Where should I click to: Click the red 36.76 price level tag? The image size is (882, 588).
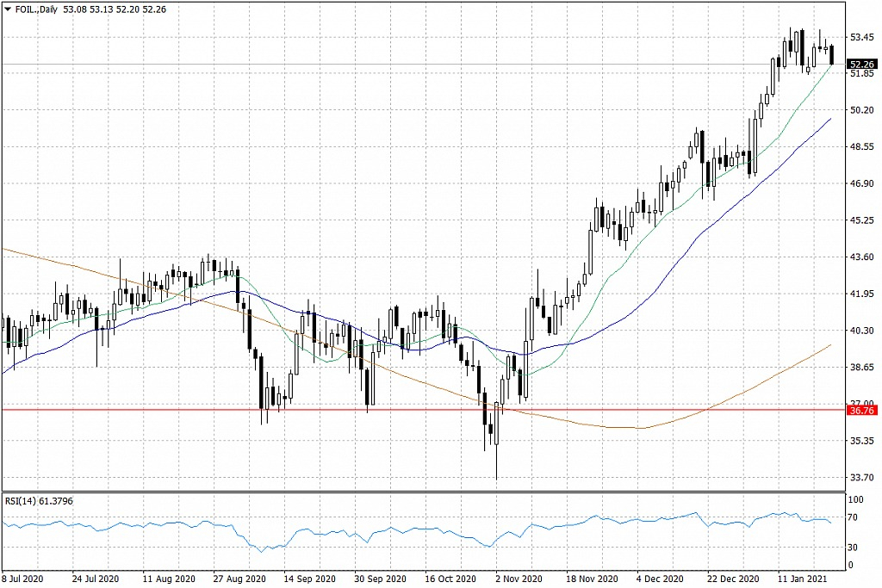coord(862,411)
